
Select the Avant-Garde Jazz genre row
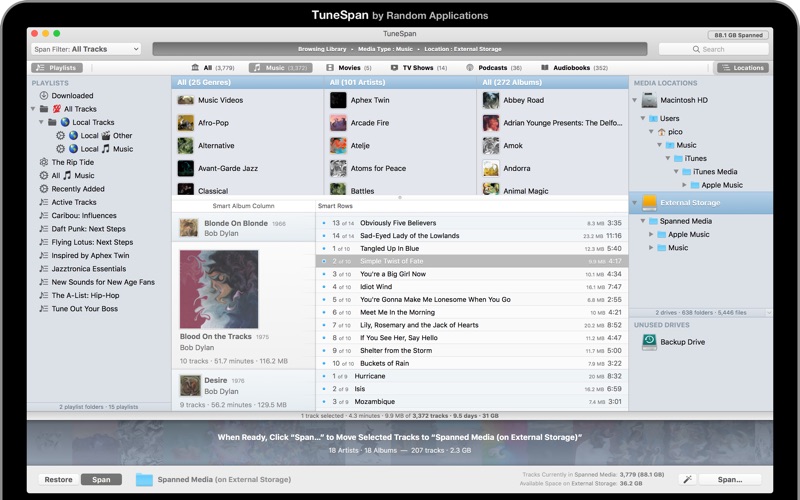[x=247, y=168]
